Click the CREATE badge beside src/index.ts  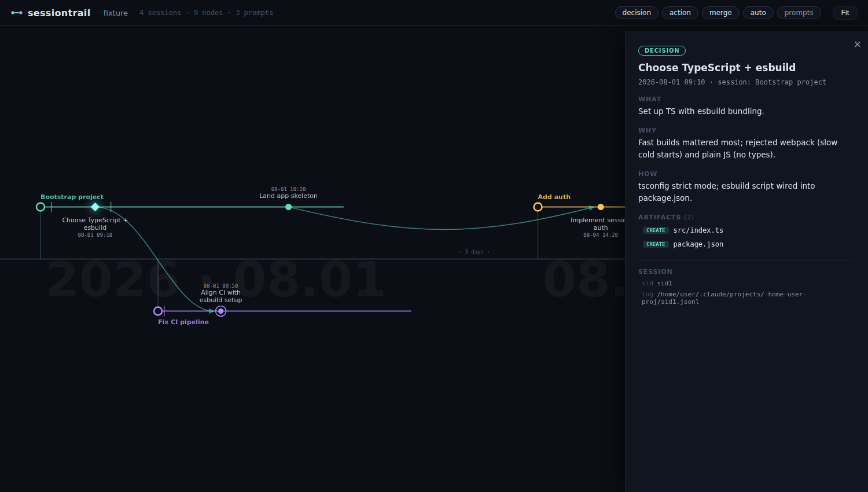coord(656,230)
